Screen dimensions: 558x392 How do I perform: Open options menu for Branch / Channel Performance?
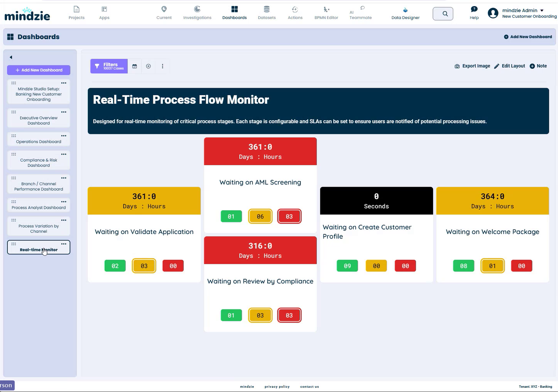(x=64, y=178)
